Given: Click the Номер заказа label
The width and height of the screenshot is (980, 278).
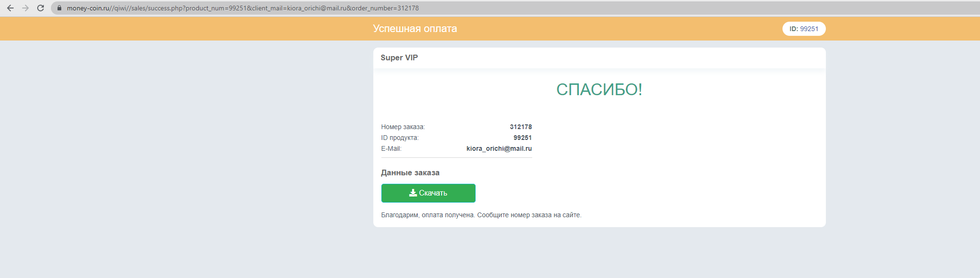Looking at the screenshot, I should 403,127.
